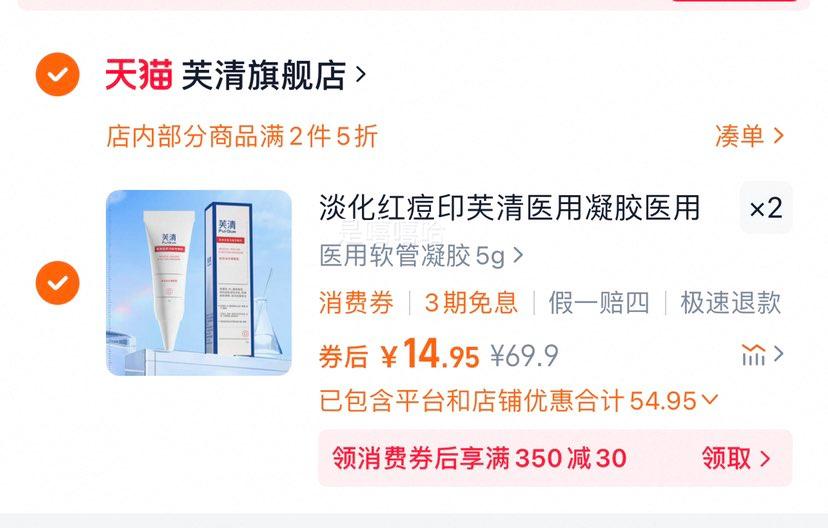Tap the 券后 ¥14.95 price
The width and height of the screenshot is (828, 528).
399,354
